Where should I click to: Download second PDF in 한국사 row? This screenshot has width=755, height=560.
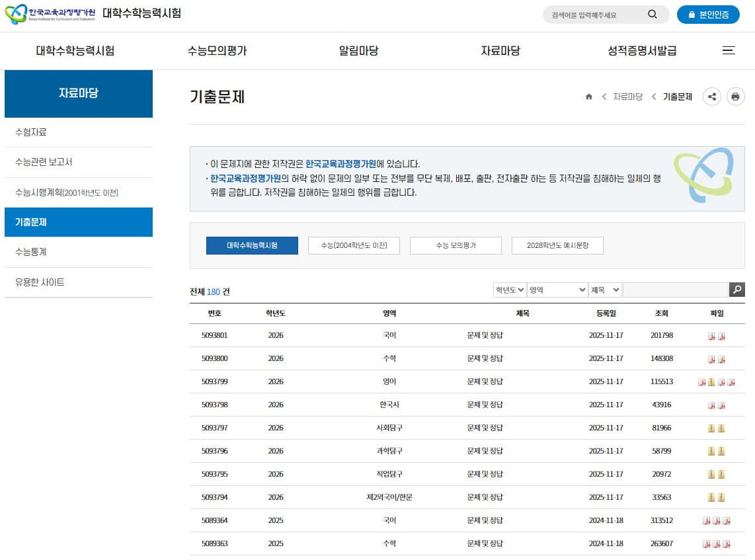pyautogui.click(x=721, y=406)
